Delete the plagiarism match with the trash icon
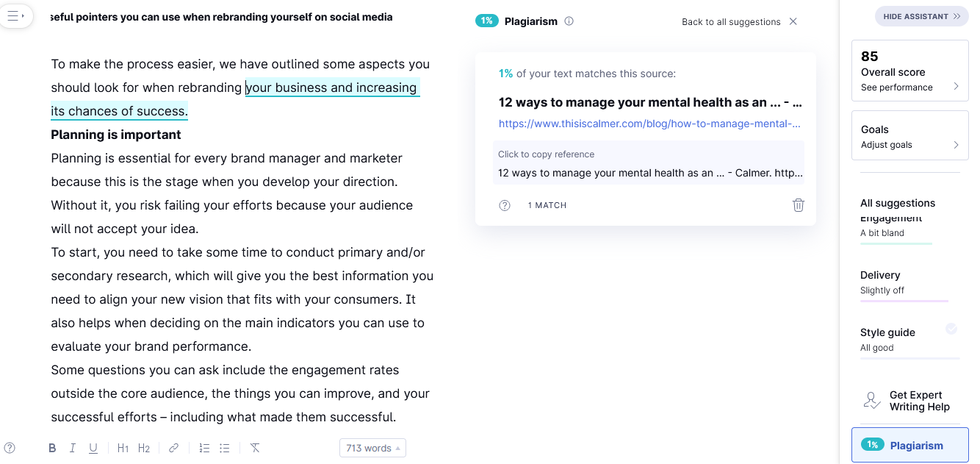 (799, 205)
